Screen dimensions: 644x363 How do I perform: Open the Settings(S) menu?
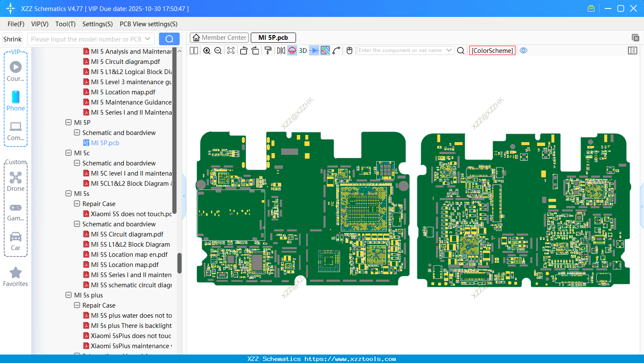click(x=98, y=24)
